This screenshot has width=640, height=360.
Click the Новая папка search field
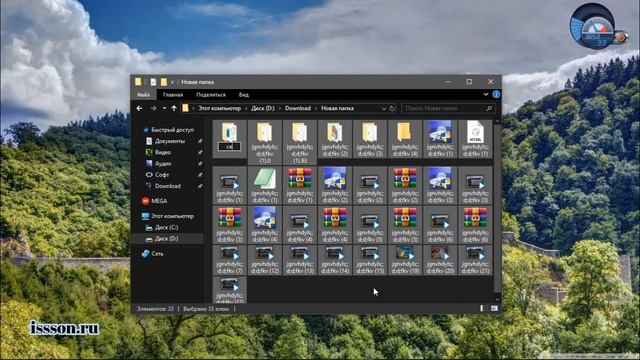click(x=448, y=108)
